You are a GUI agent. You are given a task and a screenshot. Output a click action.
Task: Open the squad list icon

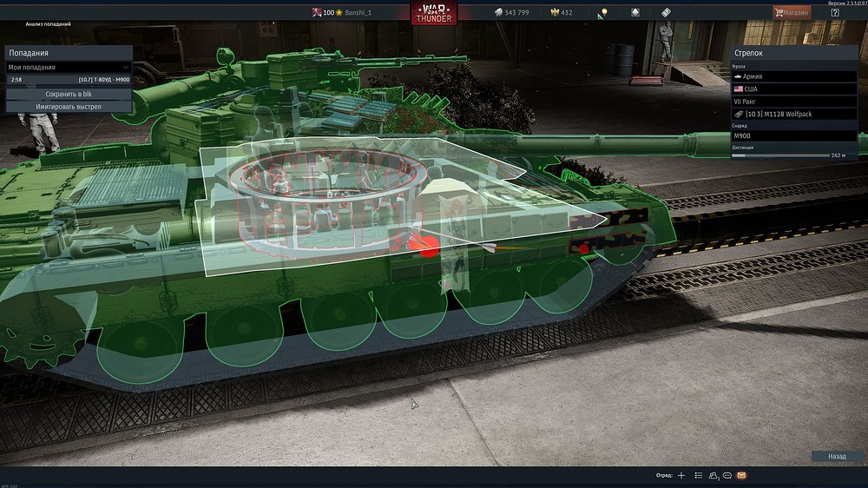(x=697, y=476)
